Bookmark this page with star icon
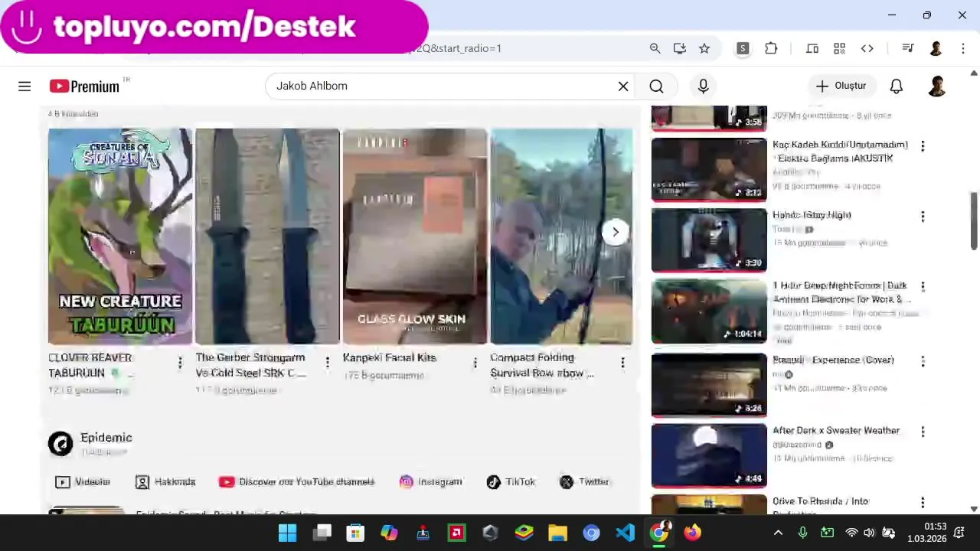The height and width of the screenshot is (551, 980). pyautogui.click(x=704, y=48)
